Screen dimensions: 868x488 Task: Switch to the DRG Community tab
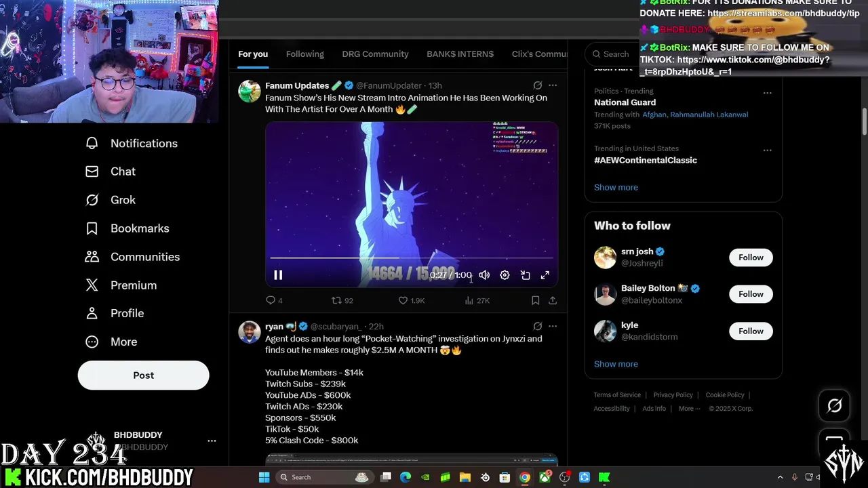click(375, 54)
